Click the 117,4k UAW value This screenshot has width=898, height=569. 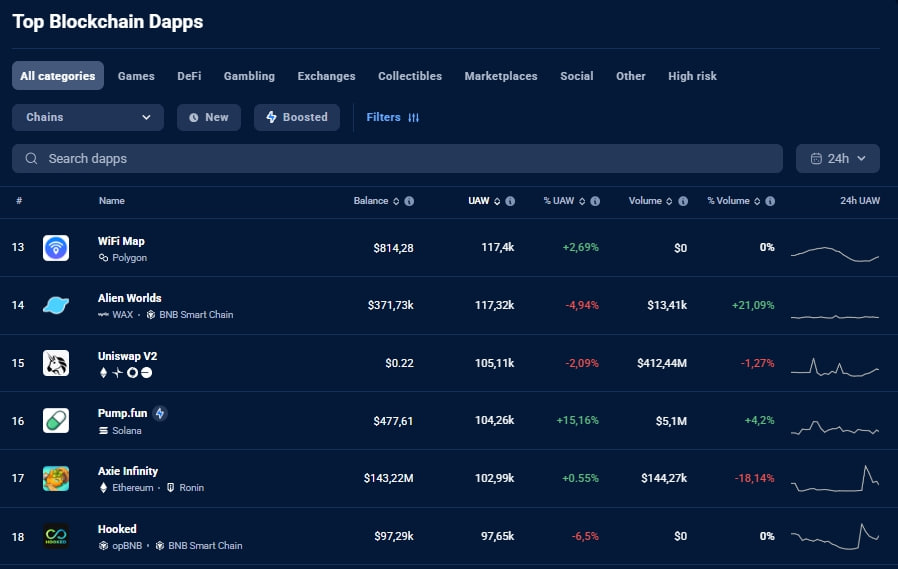click(x=497, y=247)
